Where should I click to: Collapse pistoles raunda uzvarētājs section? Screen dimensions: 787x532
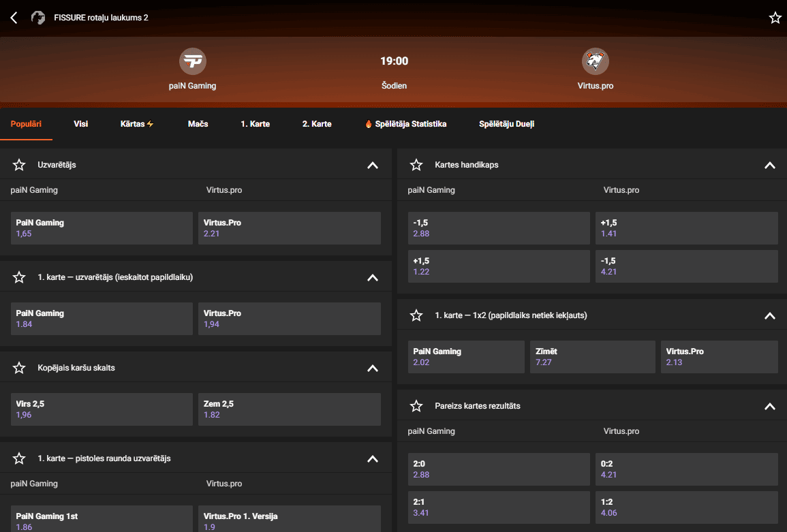coord(373,458)
